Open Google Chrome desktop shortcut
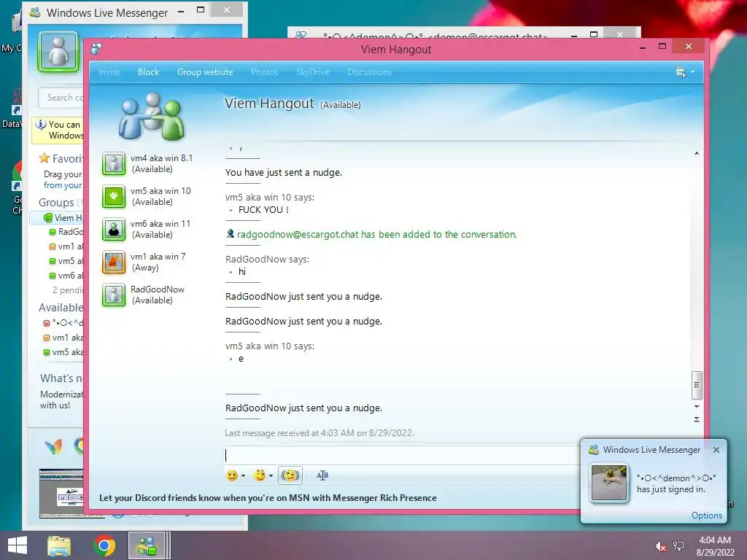747x560 pixels. 18,188
